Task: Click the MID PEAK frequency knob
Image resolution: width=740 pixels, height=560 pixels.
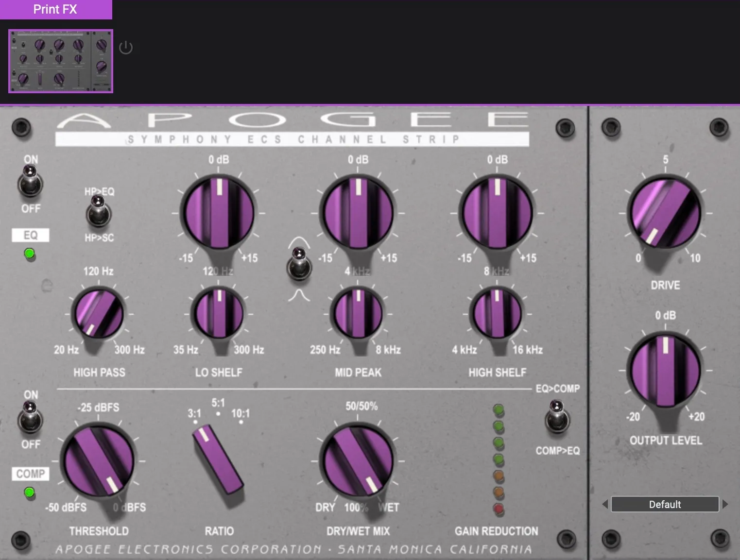Action: pos(358,314)
